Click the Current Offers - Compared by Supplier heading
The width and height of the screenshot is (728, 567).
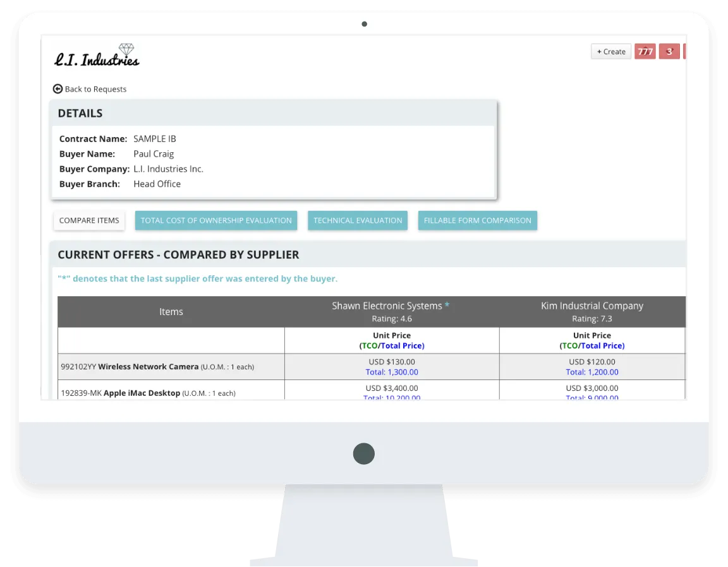[x=178, y=254]
